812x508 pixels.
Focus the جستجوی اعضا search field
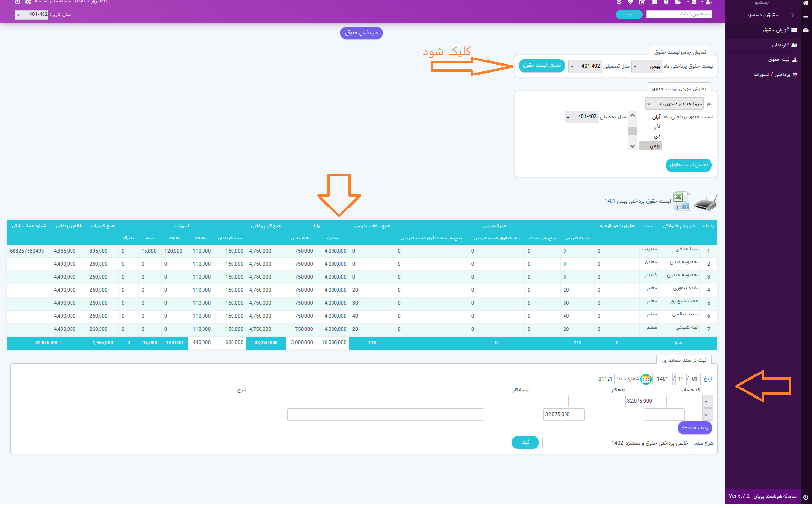[x=679, y=14]
